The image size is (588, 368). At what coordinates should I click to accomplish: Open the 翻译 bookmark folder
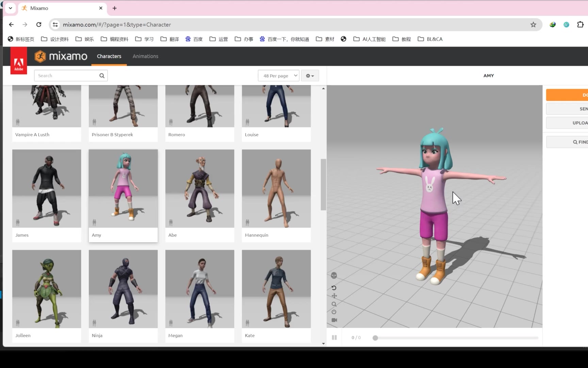[x=169, y=39]
